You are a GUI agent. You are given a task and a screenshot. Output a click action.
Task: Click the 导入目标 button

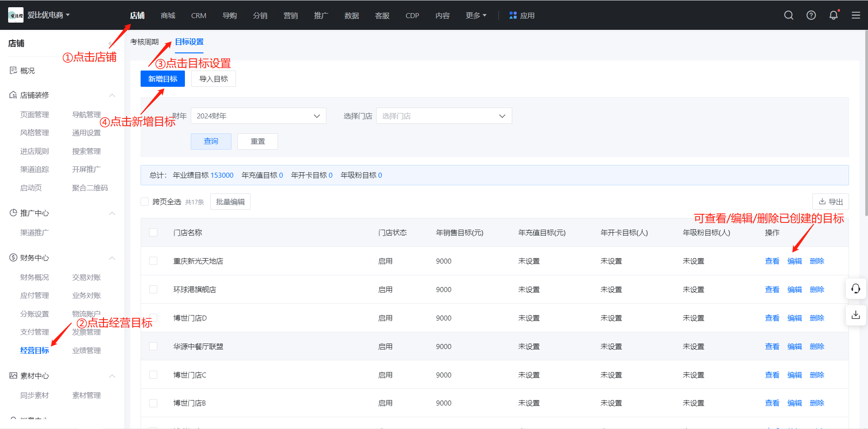(x=213, y=79)
